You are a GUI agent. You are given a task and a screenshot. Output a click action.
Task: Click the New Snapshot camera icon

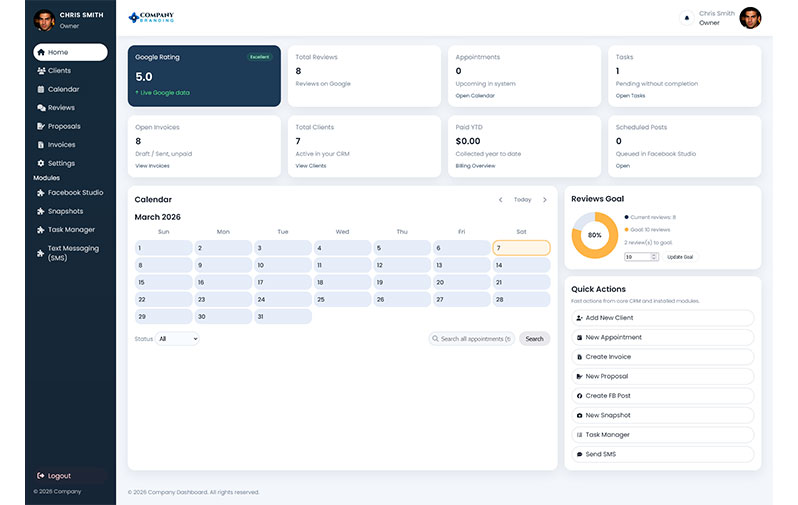click(x=579, y=415)
